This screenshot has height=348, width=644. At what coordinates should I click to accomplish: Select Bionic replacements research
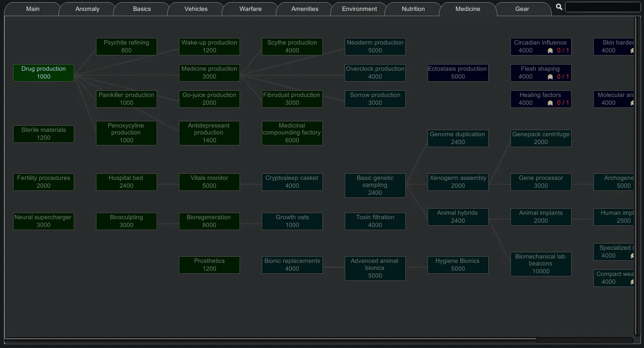(292, 265)
